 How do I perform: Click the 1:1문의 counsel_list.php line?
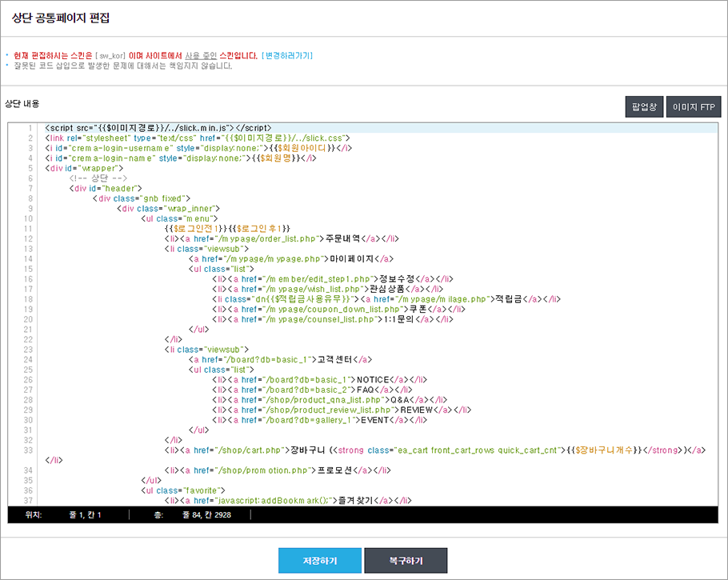pyautogui.click(x=333, y=320)
